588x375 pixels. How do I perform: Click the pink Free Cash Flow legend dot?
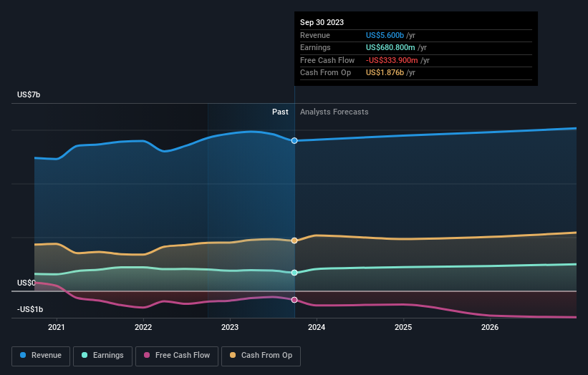147,355
